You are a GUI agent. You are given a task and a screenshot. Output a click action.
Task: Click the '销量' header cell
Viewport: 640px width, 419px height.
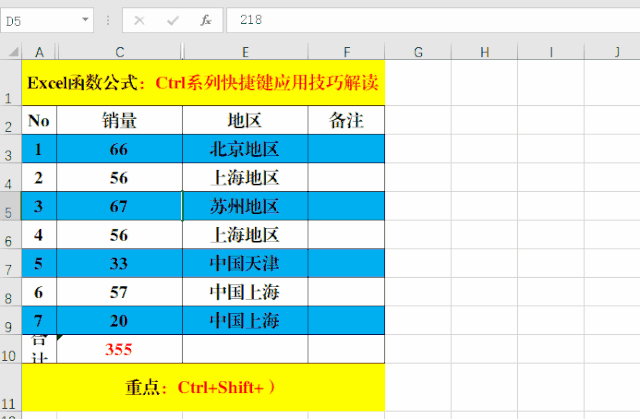(x=120, y=120)
